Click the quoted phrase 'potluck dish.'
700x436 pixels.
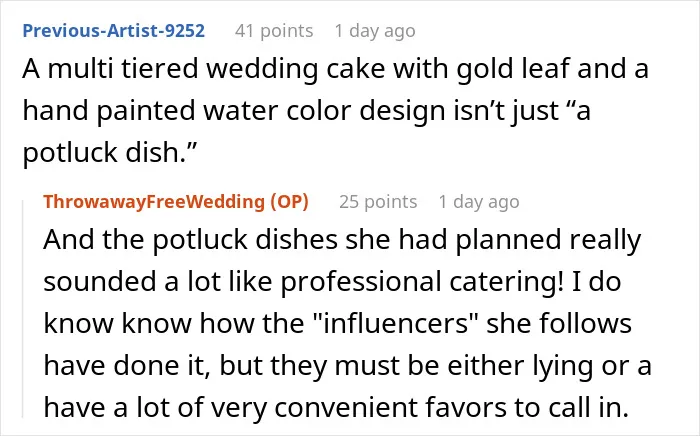click(x=110, y=152)
